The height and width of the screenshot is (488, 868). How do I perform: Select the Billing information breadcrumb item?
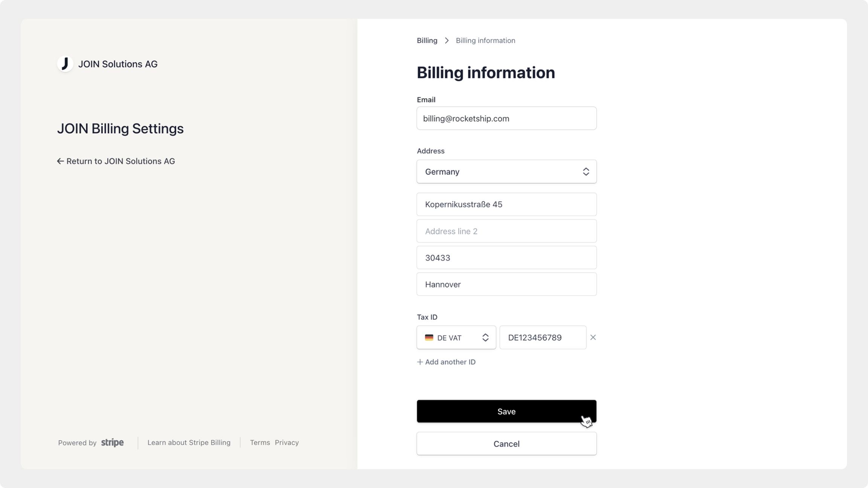pos(485,41)
